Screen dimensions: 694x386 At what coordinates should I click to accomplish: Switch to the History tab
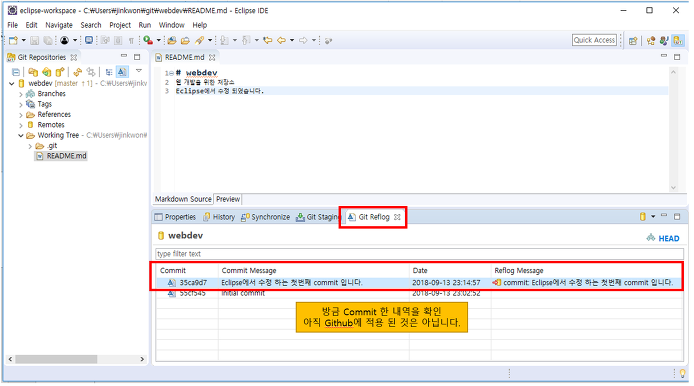(x=219, y=217)
